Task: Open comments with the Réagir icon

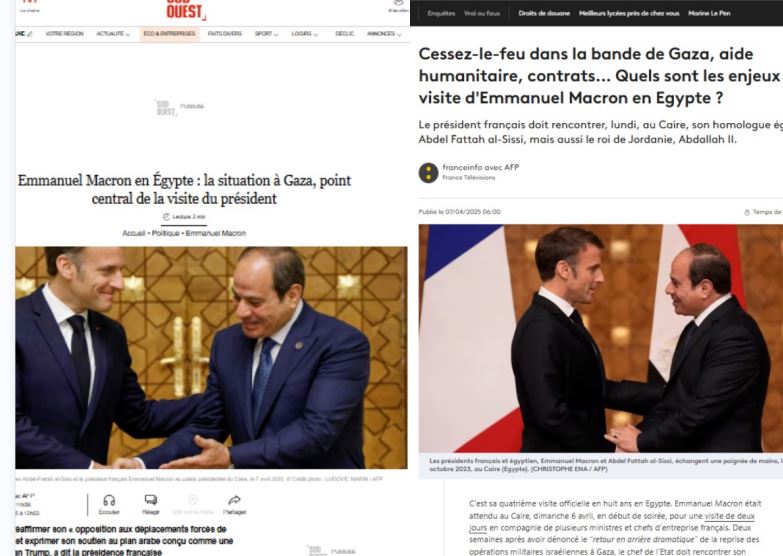Action: (x=150, y=500)
